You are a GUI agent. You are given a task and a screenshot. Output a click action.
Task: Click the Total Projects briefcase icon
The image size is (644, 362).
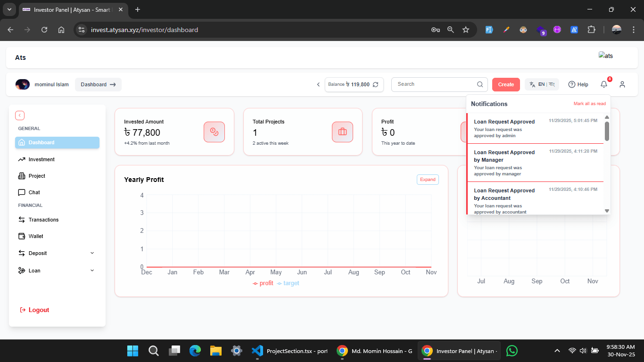pos(342,132)
